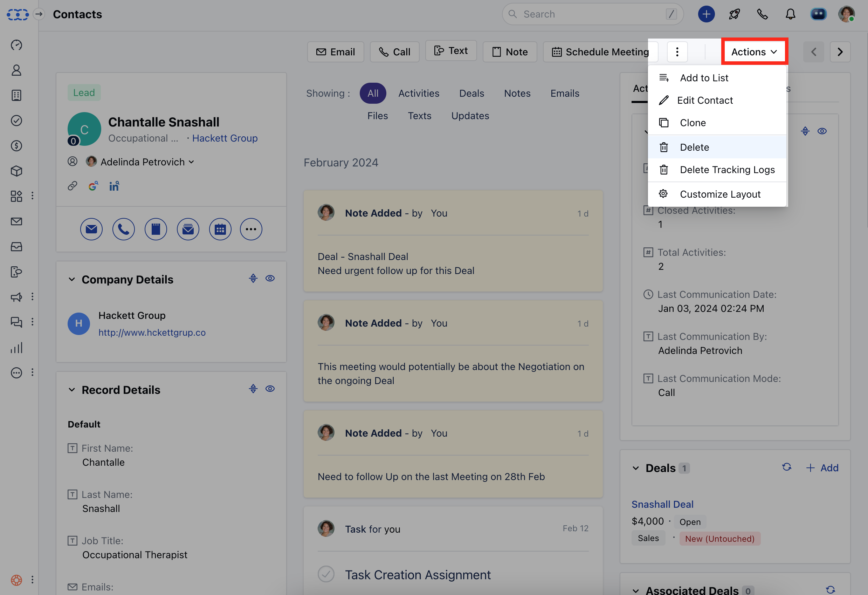This screenshot has height=595, width=868.
Task: Open the Deals icon in left sidebar
Action: 16,146
